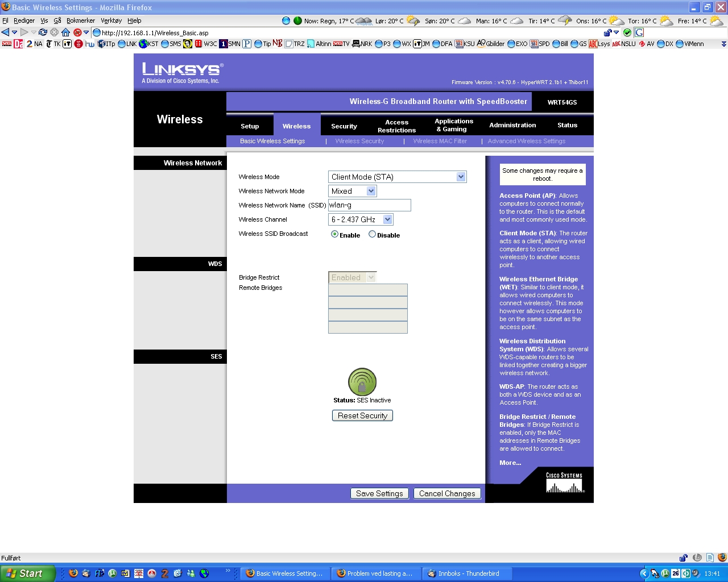Switch to the 'Problem ved lasting' taskbar window

[377, 573]
